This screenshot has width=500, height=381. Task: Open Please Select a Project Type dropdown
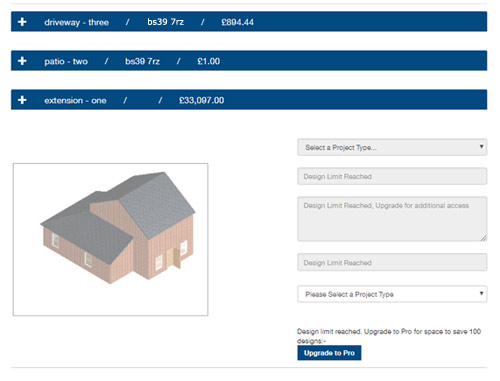coord(392,294)
